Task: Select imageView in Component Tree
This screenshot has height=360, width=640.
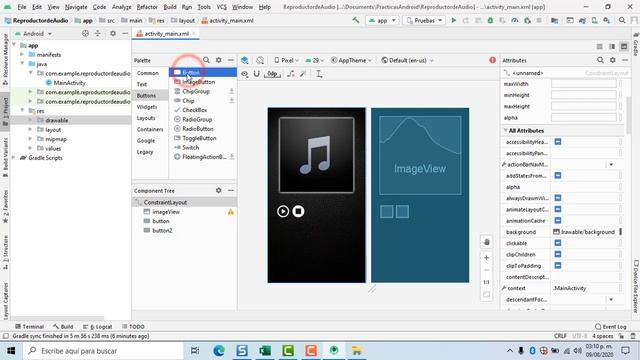Action: pyautogui.click(x=166, y=212)
